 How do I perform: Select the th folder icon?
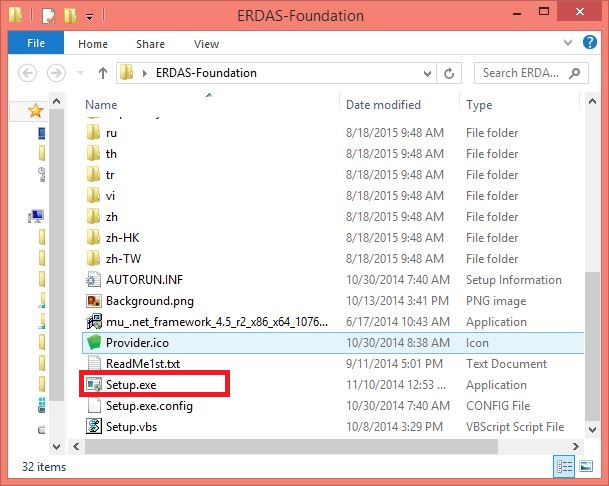pos(93,153)
